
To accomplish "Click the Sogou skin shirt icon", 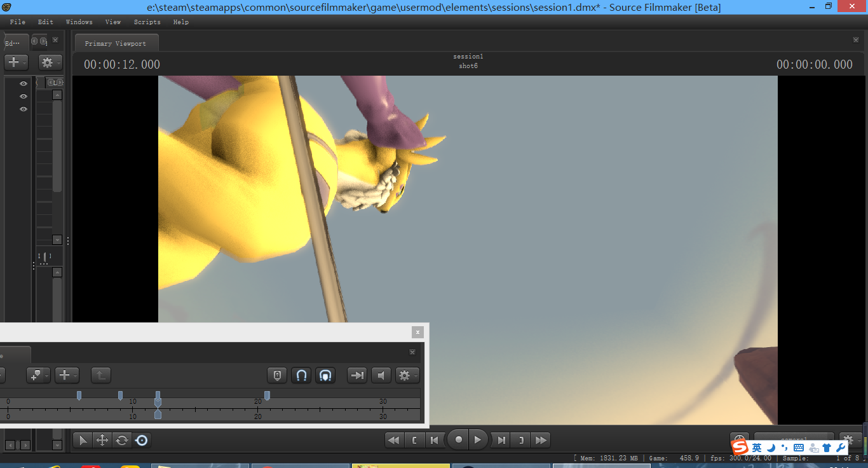I will tap(827, 448).
